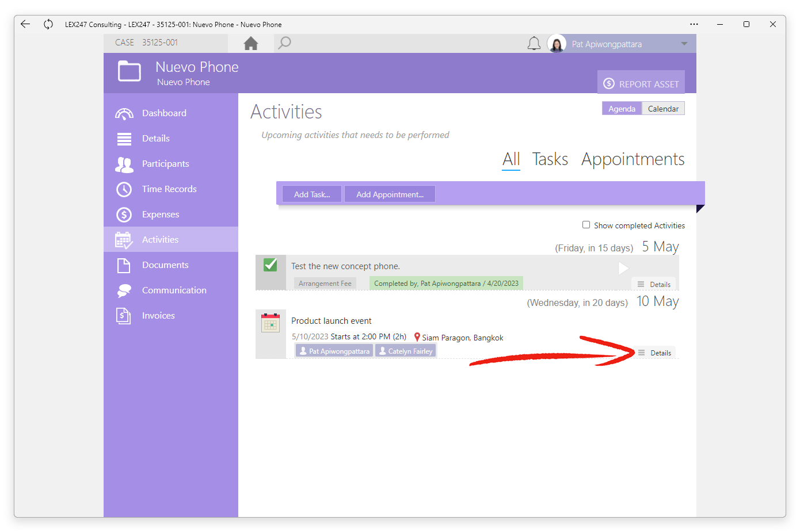Open Time Records in the sidebar
Image resolution: width=800 pixels, height=532 pixels.
coord(171,189)
